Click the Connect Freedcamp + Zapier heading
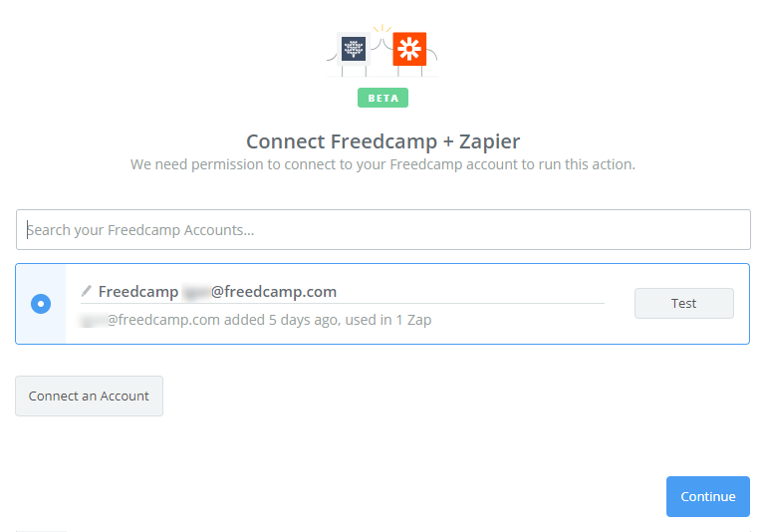Viewport: 764px width, 532px height. pyautogui.click(x=382, y=141)
